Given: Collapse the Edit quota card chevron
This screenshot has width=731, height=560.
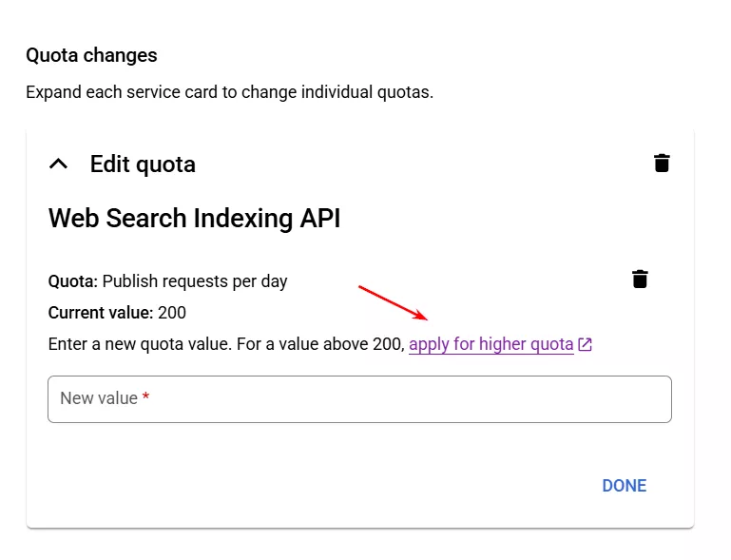Looking at the screenshot, I should [x=58, y=164].
